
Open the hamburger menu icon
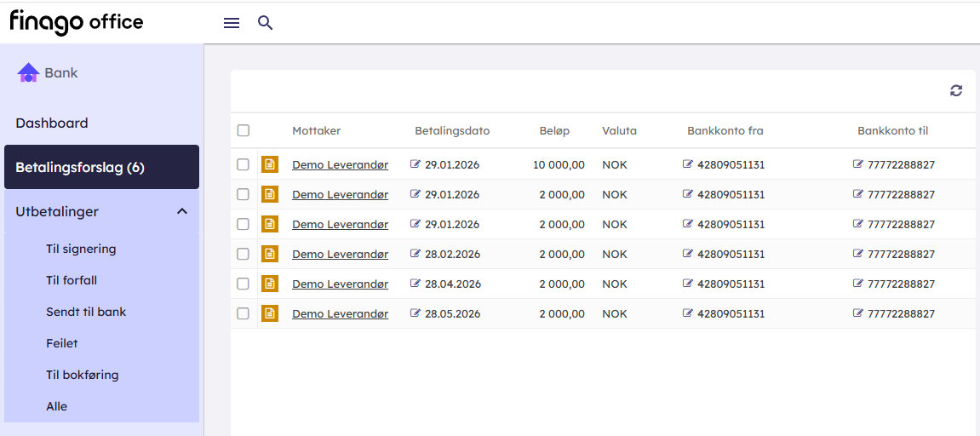pos(232,23)
